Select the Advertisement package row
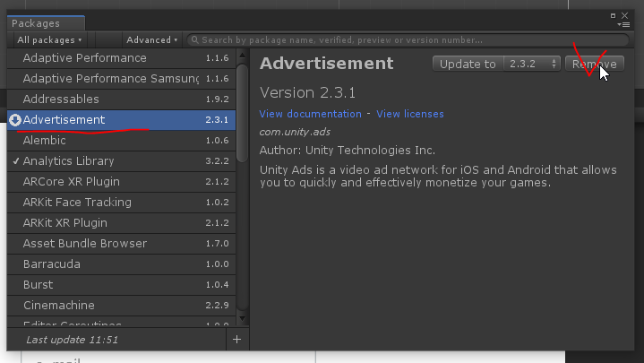The height and width of the screenshot is (363, 644). [x=121, y=119]
